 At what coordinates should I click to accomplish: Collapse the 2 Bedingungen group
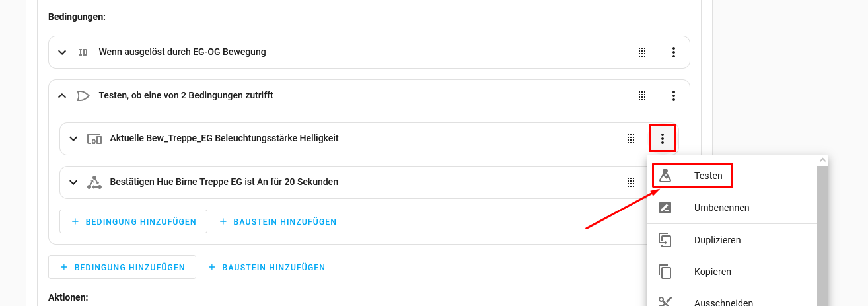tap(63, 96)
